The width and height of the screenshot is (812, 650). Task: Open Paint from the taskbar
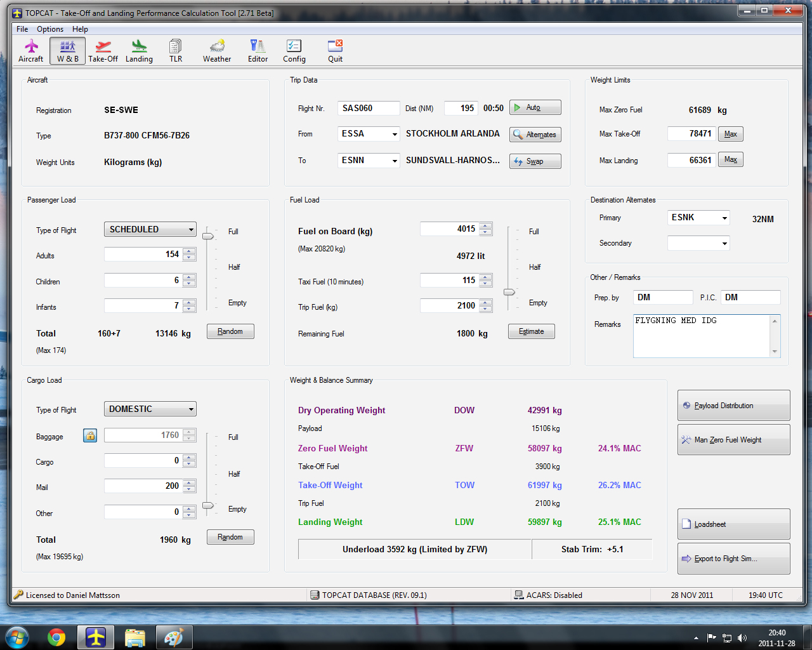[173, 637]
